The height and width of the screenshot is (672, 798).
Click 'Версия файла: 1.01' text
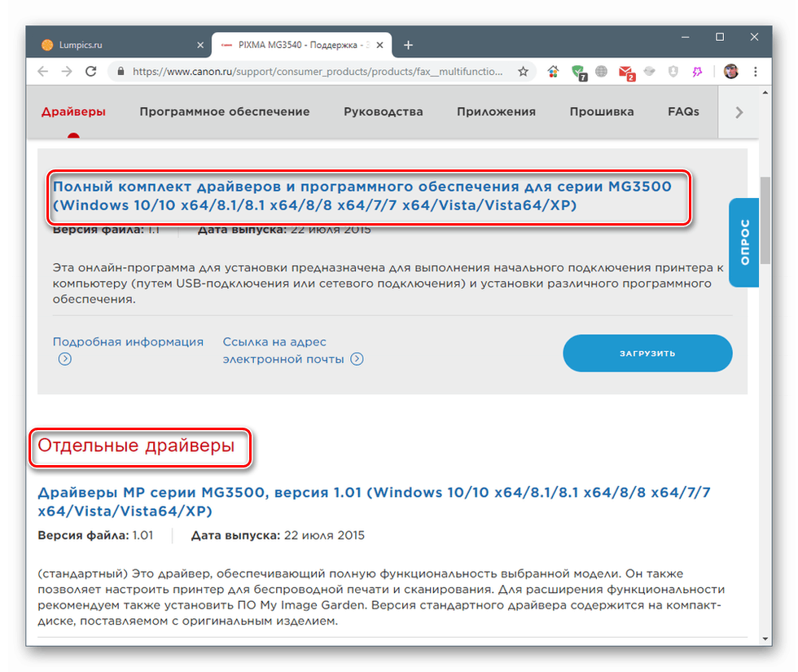click(x=95, y=536)
